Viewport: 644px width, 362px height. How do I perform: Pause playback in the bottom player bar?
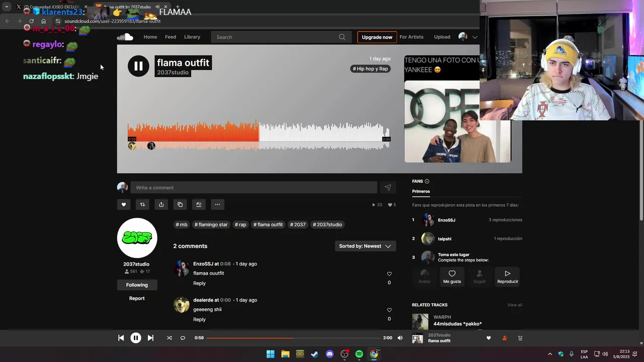coord(136,338)
